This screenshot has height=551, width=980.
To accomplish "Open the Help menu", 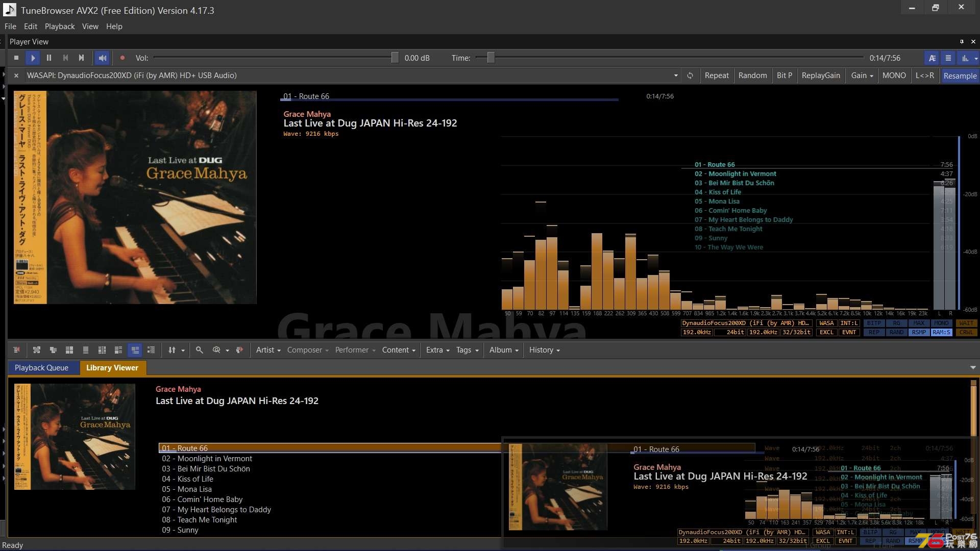I will click(x=114, y=27).
